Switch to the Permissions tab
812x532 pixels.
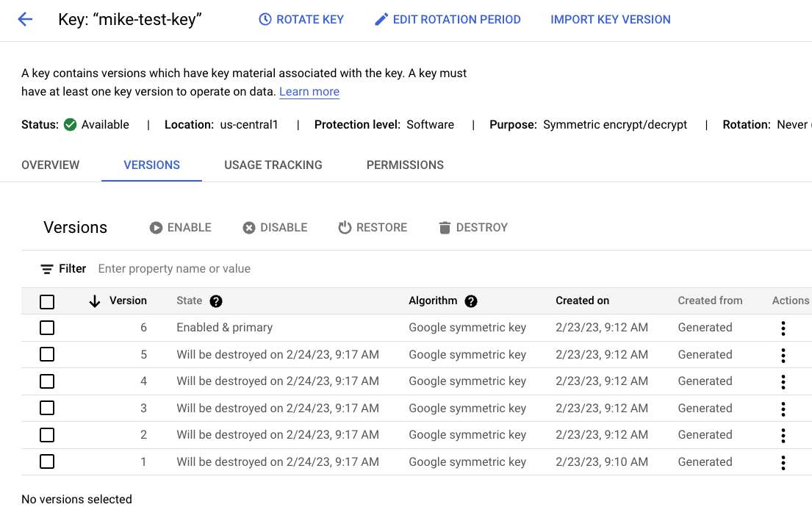coord(405,165)
